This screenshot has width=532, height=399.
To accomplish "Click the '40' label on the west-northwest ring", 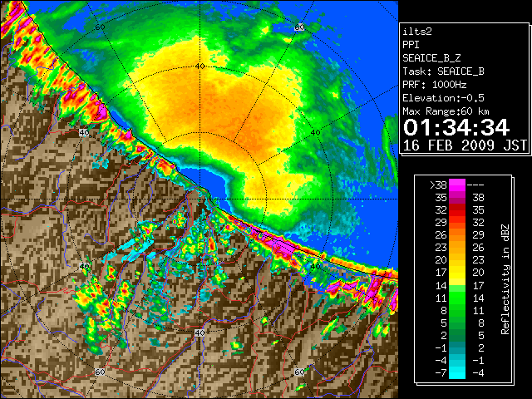I will [84, 133].
